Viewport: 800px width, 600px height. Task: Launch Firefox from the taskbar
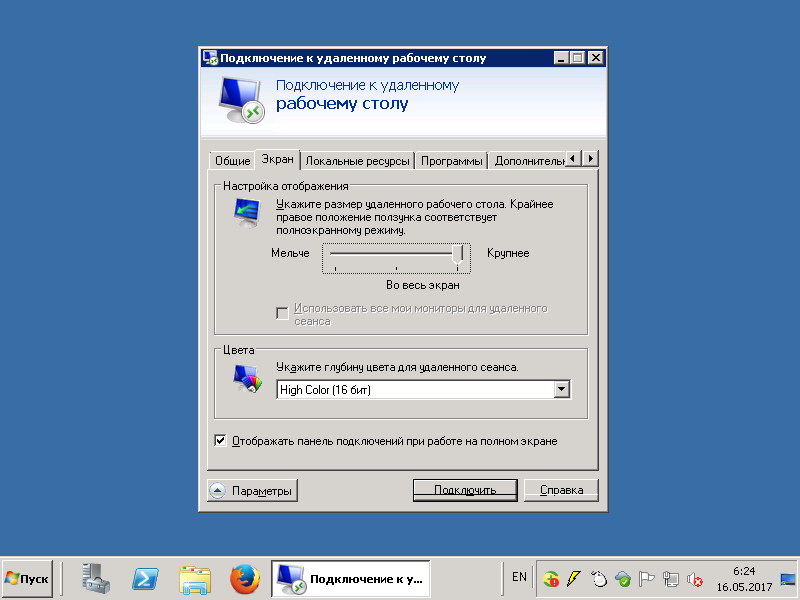click(244, 579)
